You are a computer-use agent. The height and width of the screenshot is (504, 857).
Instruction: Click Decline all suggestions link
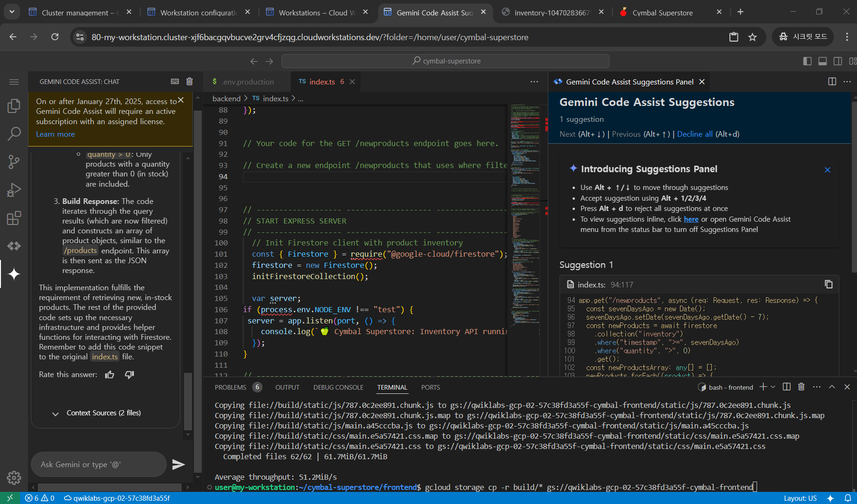coord(694,134)
